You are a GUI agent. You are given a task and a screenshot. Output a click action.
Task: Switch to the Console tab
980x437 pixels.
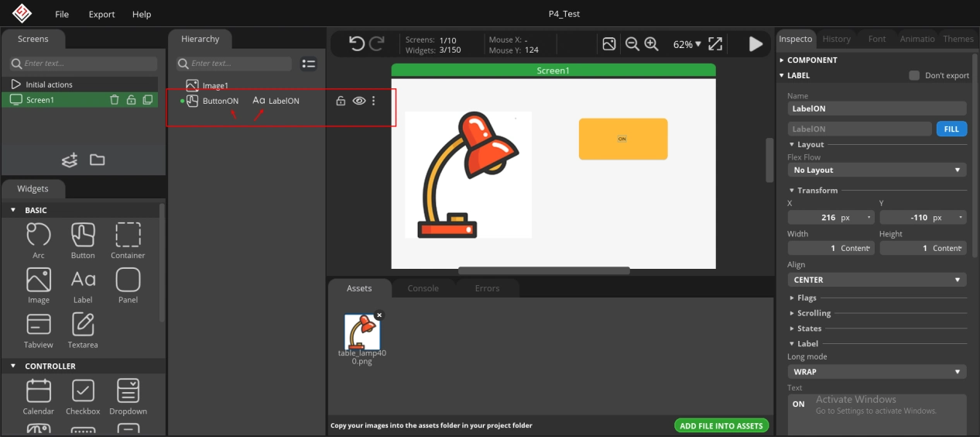coord(423,288)
